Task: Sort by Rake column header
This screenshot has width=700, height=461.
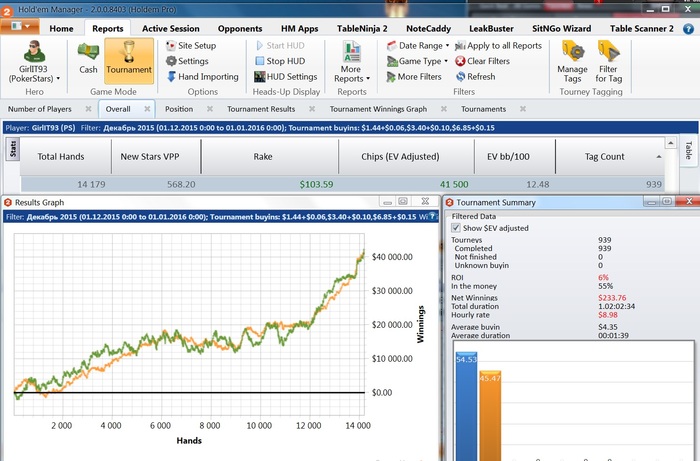Action: tap(270, 157)
